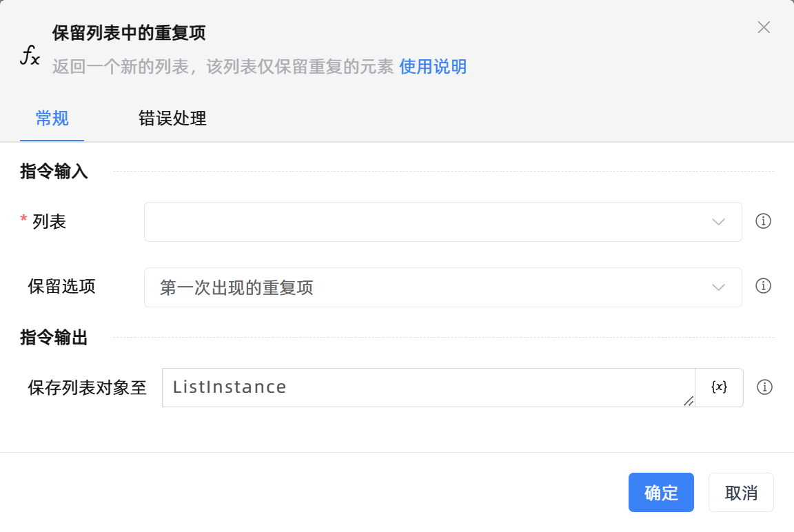Close the 保留列表中的重复项 dialog

coord(764,28)
